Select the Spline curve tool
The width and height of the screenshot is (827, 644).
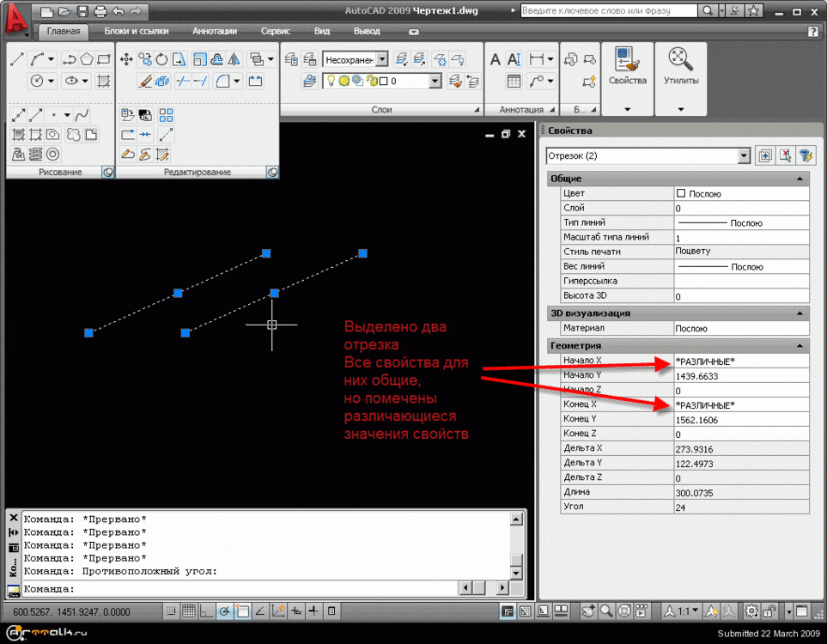coord(82,115)
